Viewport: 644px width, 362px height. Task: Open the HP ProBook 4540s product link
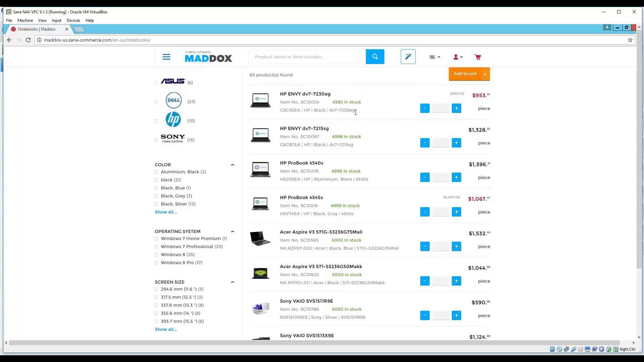coord(301,163)
